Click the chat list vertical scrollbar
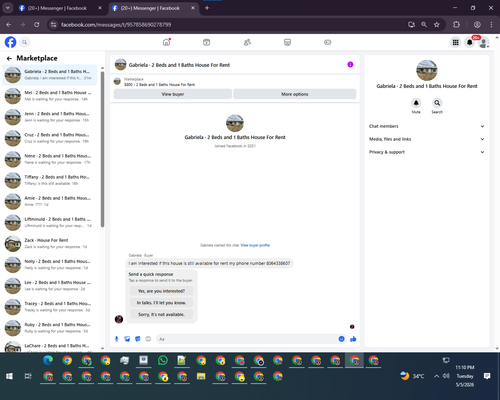The height and width of the screenshot is (400, 500). pyautogui.click(x=102, y=149)
